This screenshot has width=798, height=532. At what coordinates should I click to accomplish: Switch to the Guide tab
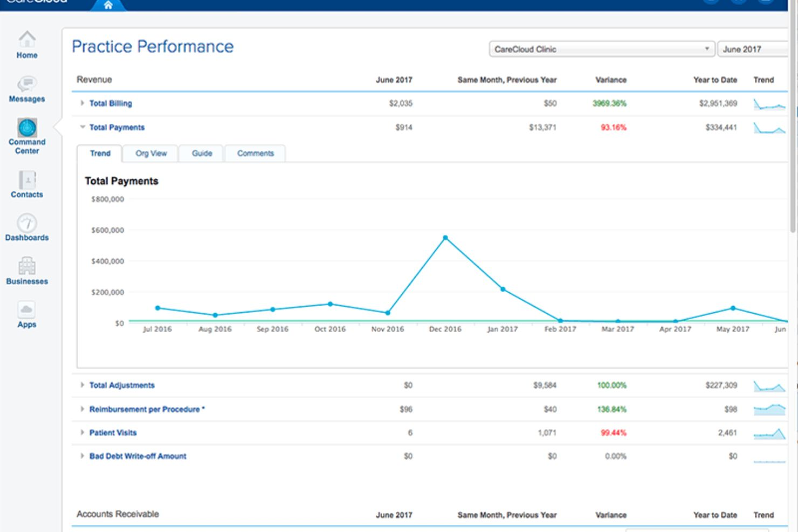202,154
